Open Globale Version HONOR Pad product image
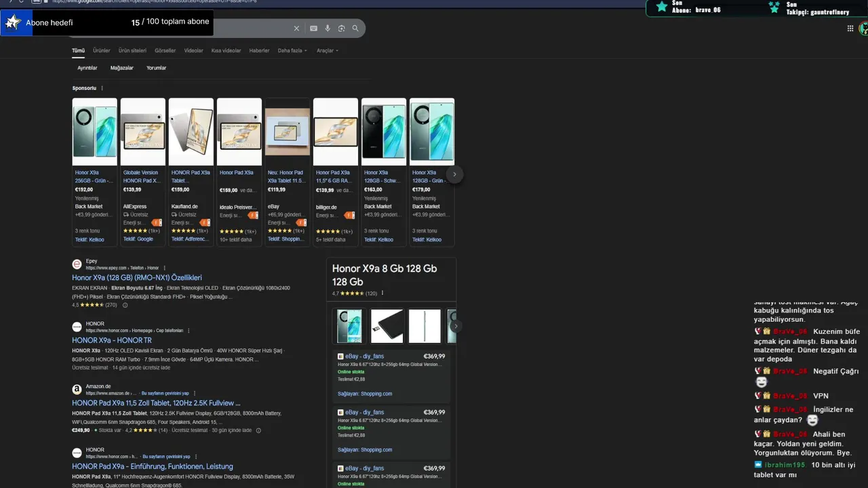Screen dimensions: 868x488 (143, 131)
